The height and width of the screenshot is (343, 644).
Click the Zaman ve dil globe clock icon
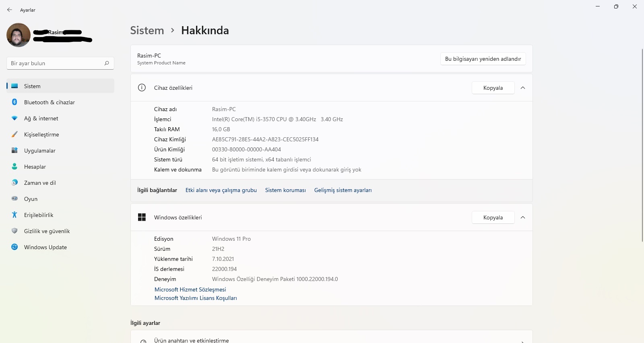pos(14,183)
